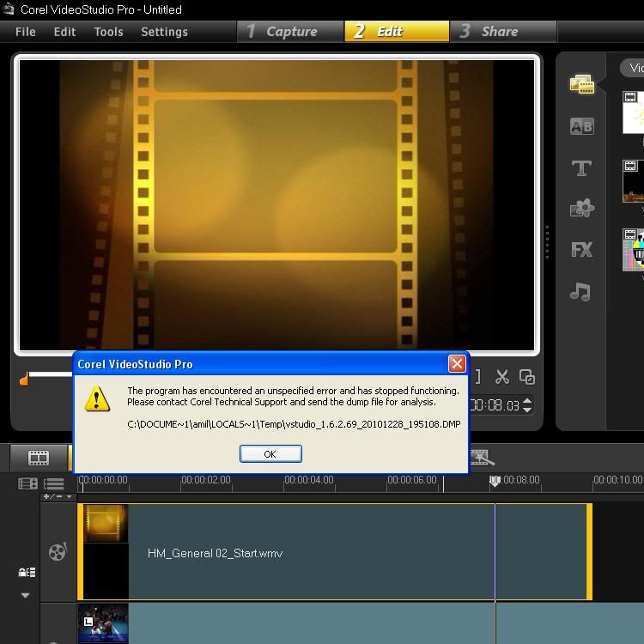Click OK in the error dialog
The height and width of the screenshot is (644, 644).
click(x=270, y=454)
